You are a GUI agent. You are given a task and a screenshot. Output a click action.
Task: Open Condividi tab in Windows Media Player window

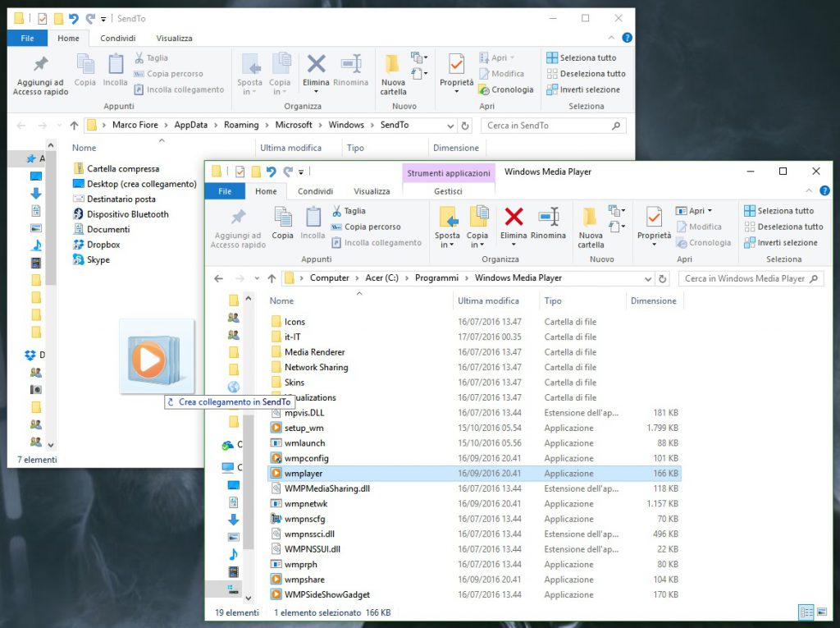pos(315,191)
